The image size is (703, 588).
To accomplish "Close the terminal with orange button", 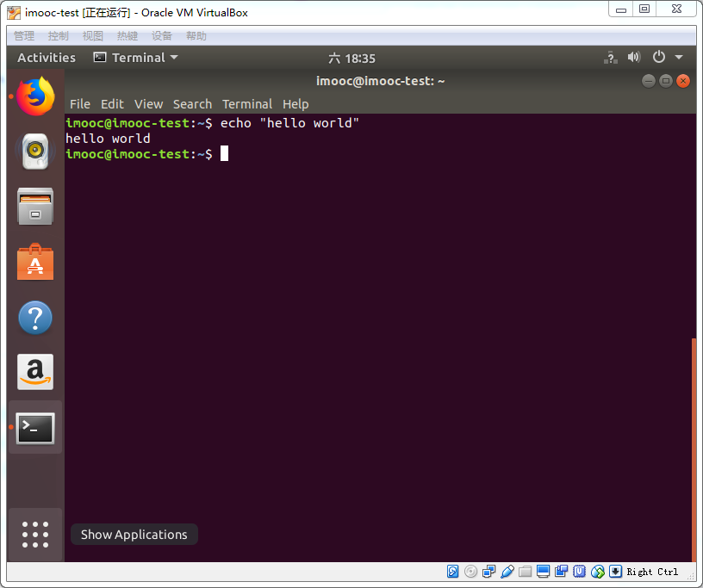I will point(683,81).
